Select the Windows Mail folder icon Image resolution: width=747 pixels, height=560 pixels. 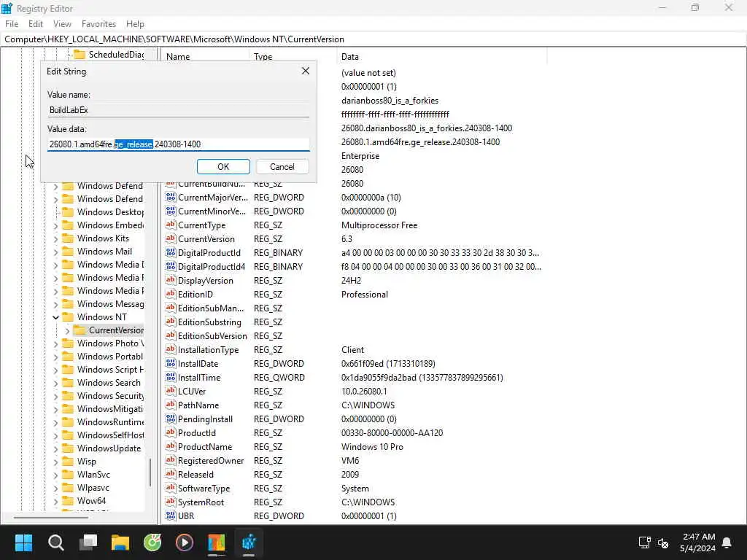click(68, 252)
